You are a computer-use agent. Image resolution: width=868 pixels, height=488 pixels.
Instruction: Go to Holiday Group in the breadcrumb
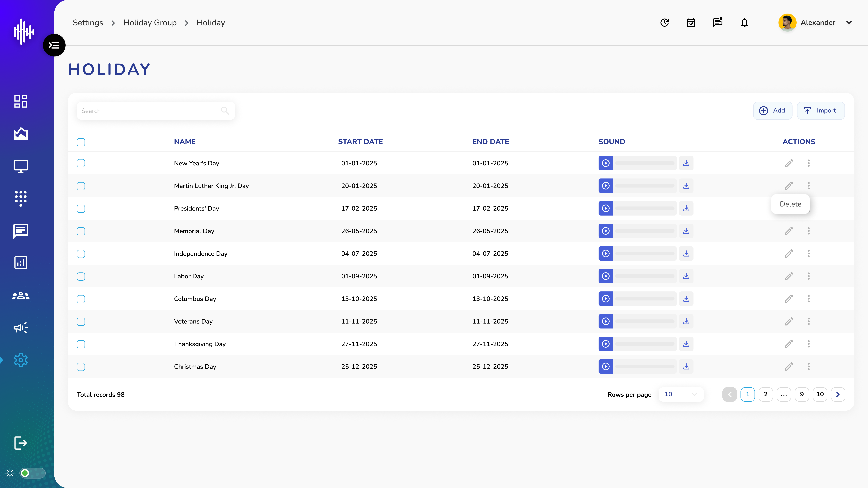coord(150,23)
